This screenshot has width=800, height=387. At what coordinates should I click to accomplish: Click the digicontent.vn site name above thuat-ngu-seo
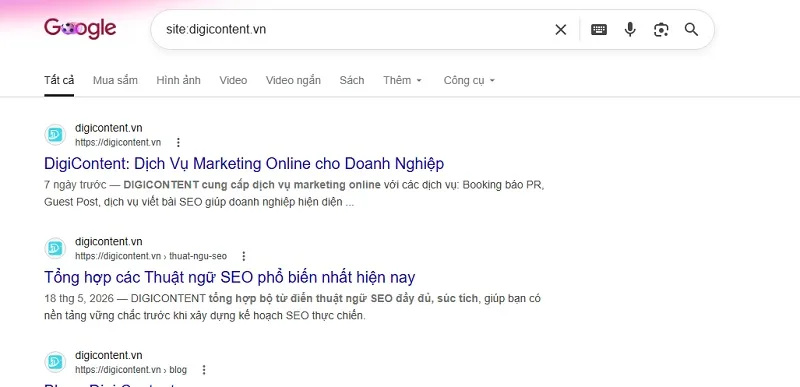click(x=109, y=241)
